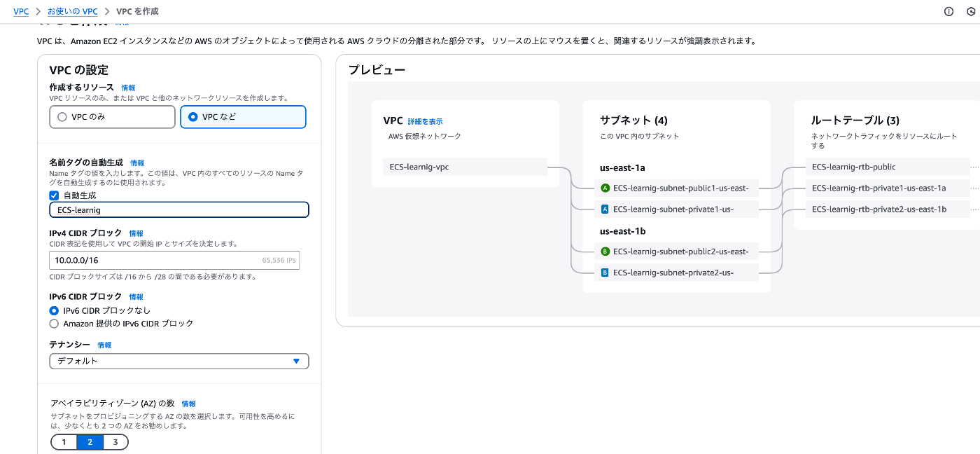
Task: Choose 2 availability zones
Action: pyautogui.click(x=90, y=442)
